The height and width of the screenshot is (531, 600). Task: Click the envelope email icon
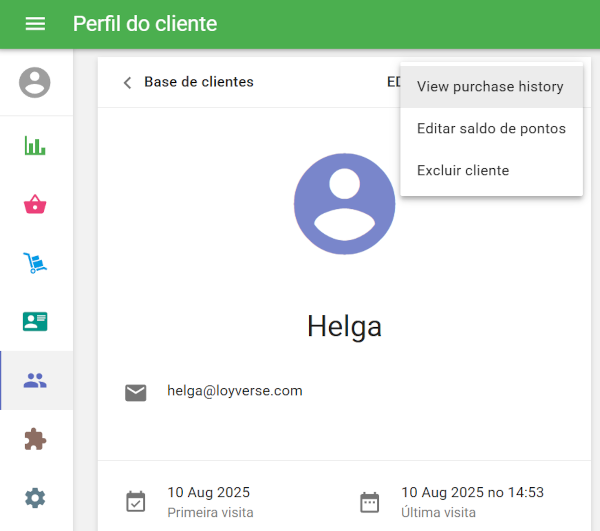pos(136,392)
